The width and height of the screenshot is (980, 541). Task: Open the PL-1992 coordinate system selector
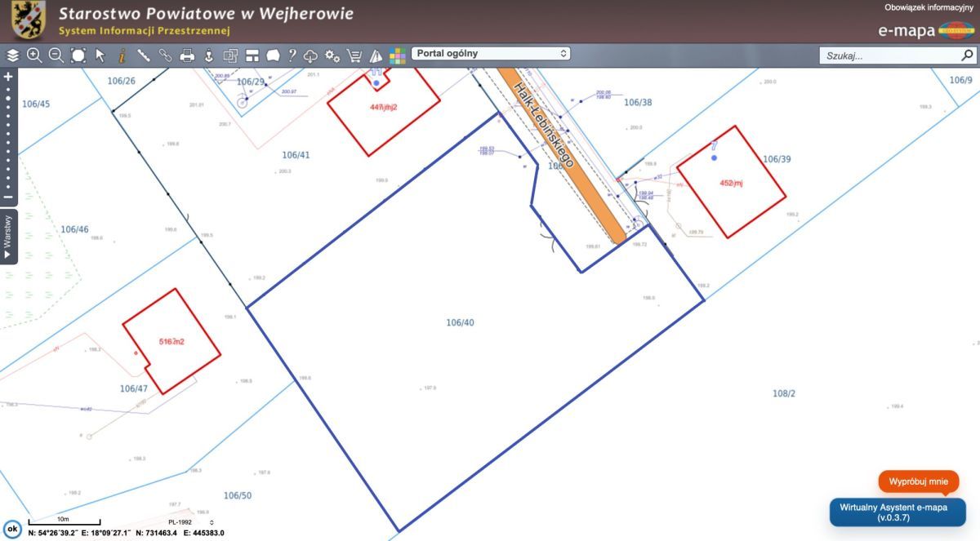(191, 522)
